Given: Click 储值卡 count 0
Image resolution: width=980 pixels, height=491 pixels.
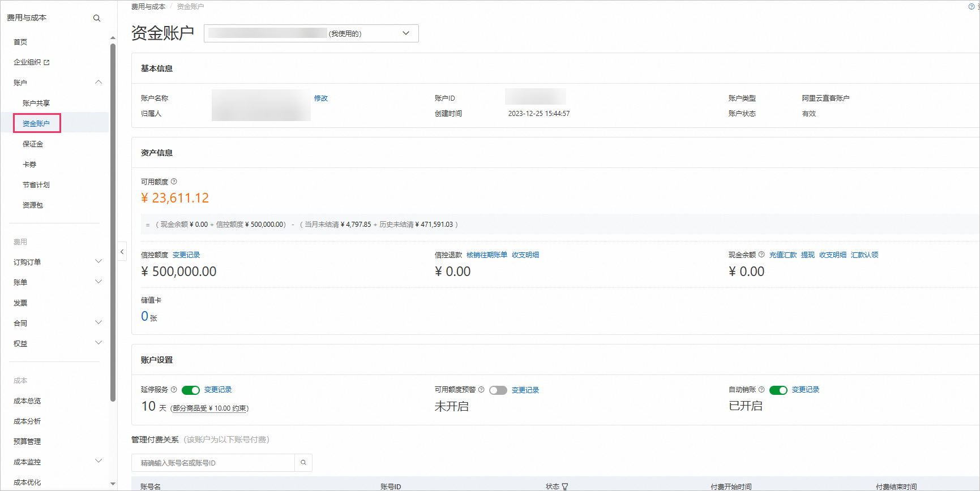Looking at the screenshot, I should [144, 316].
